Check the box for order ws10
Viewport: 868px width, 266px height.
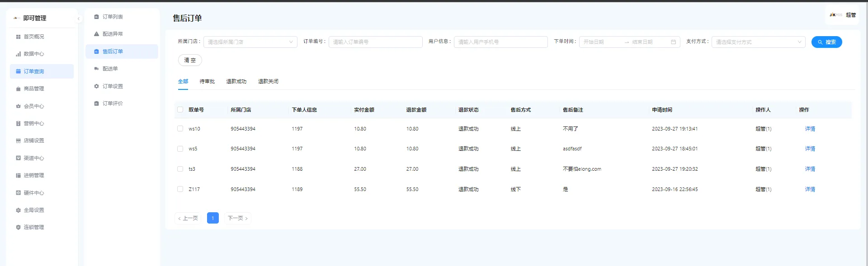[x=180, y=129]
